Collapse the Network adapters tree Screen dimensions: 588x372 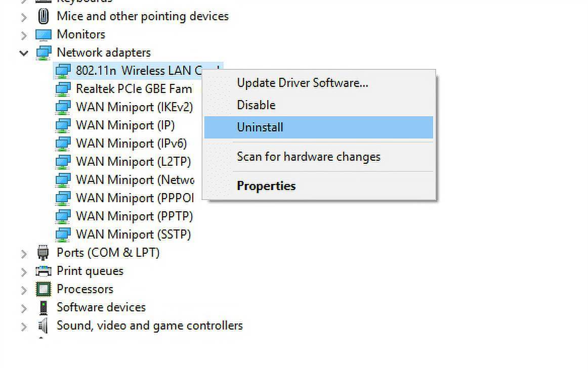(x=24, y=53)
